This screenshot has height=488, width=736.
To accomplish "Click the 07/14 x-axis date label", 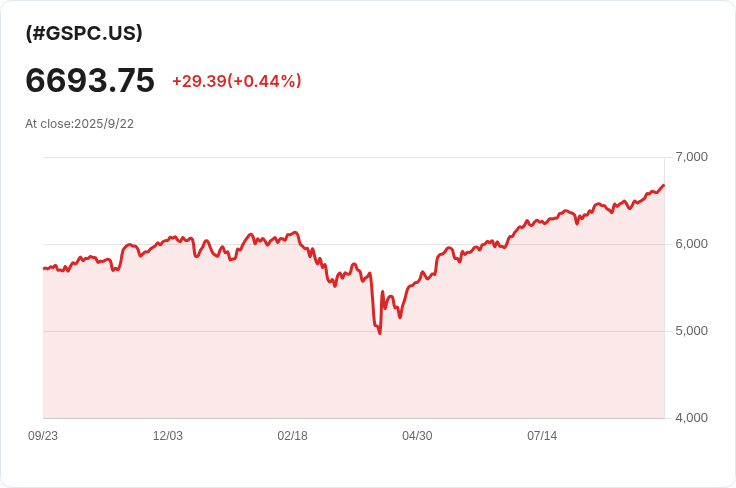I will tap(542, 436).
